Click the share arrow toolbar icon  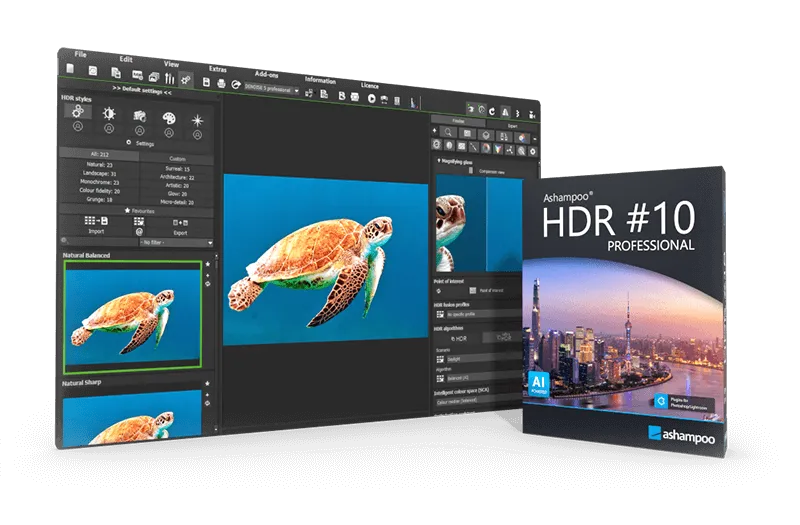click(236, 85)
